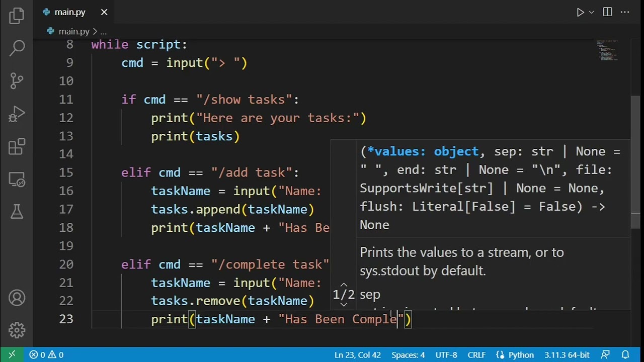Change indentation via Spaces: 4
This screenshot has height=362, width=644.
click(408, 354)
